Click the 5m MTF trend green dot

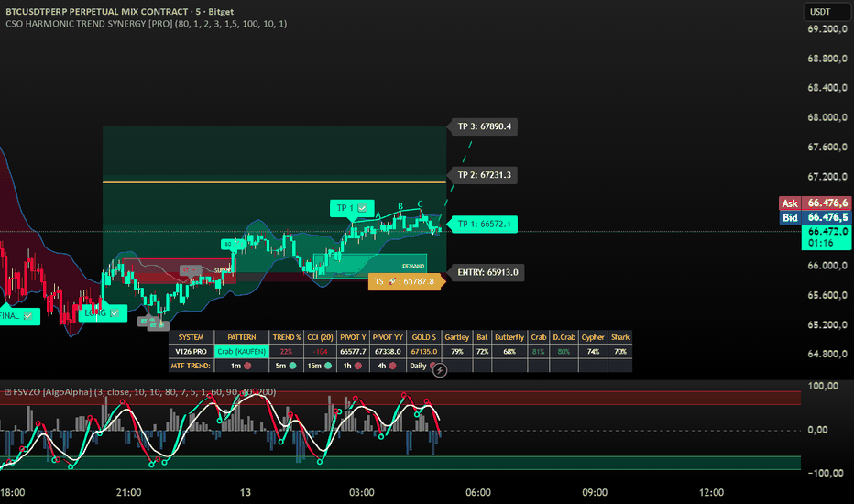click(x=293, y=367)
